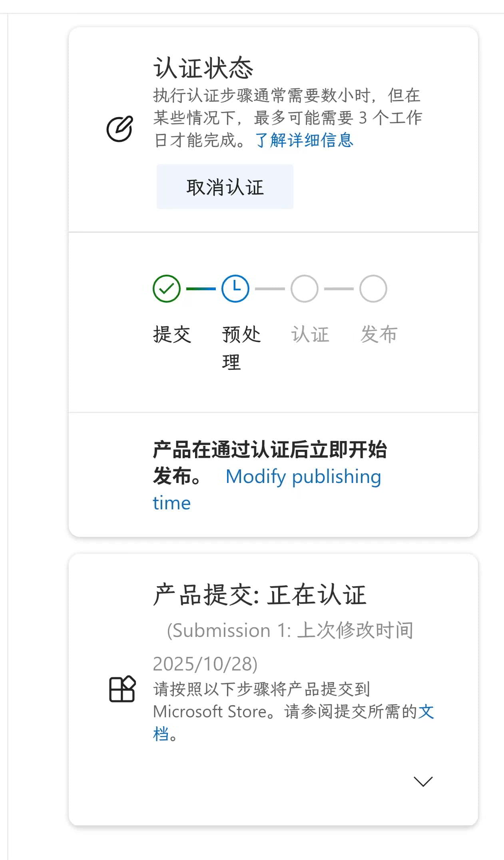Select the 提交 step label
Viewport: 504px width, 860px height.
pyautogui.click(x=172, y=334)
